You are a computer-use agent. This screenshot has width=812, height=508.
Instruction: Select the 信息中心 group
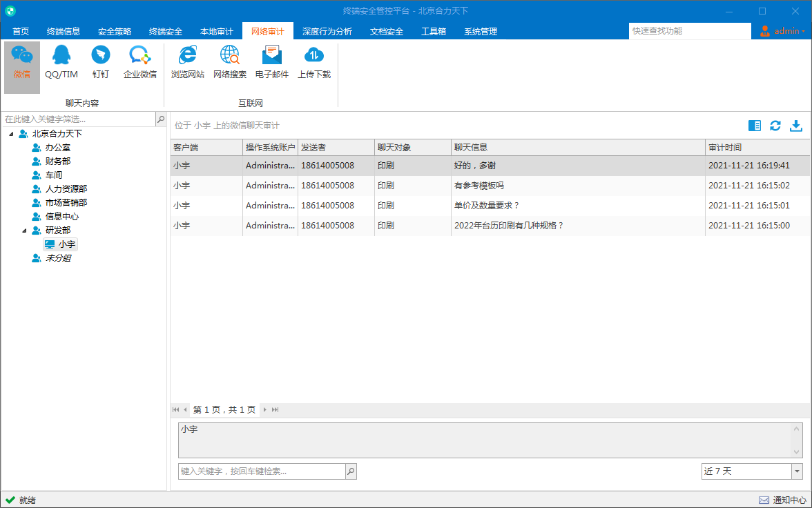point(61,217)
